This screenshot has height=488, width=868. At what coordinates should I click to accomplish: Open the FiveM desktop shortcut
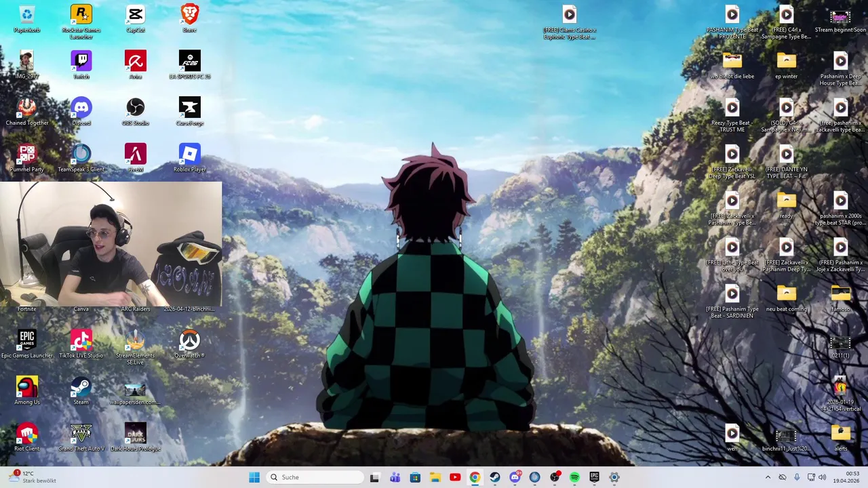click(135, 158)
